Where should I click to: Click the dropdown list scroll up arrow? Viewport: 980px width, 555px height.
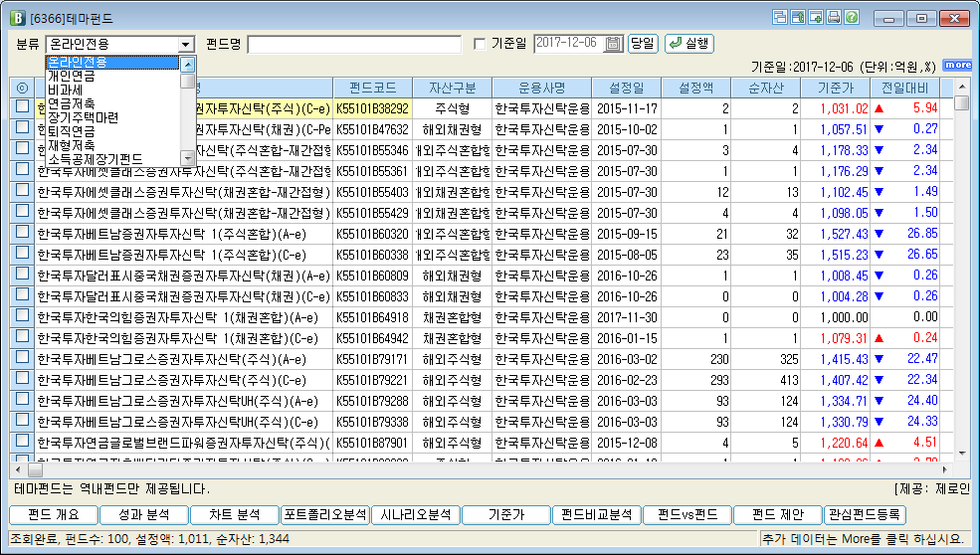187,63
